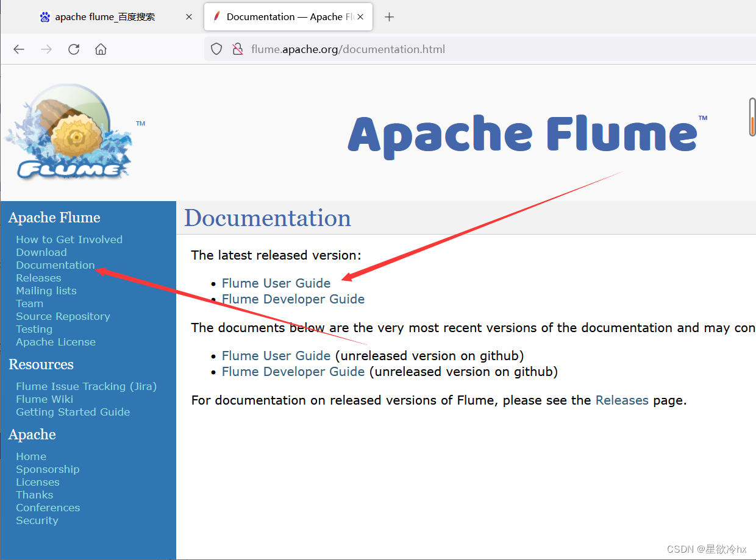Open Flume Issue Tracking (Jira)
Screen dimensions: 756x560
86,386
